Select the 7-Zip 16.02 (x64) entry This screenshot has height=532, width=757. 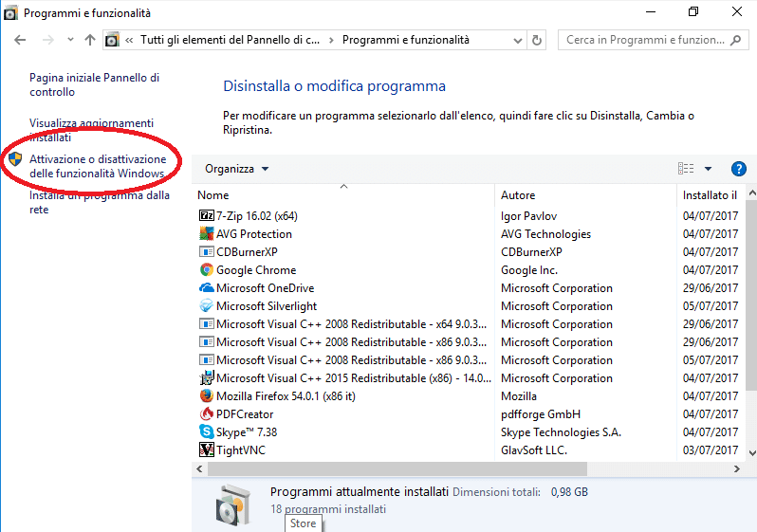[x=257, y=216]
